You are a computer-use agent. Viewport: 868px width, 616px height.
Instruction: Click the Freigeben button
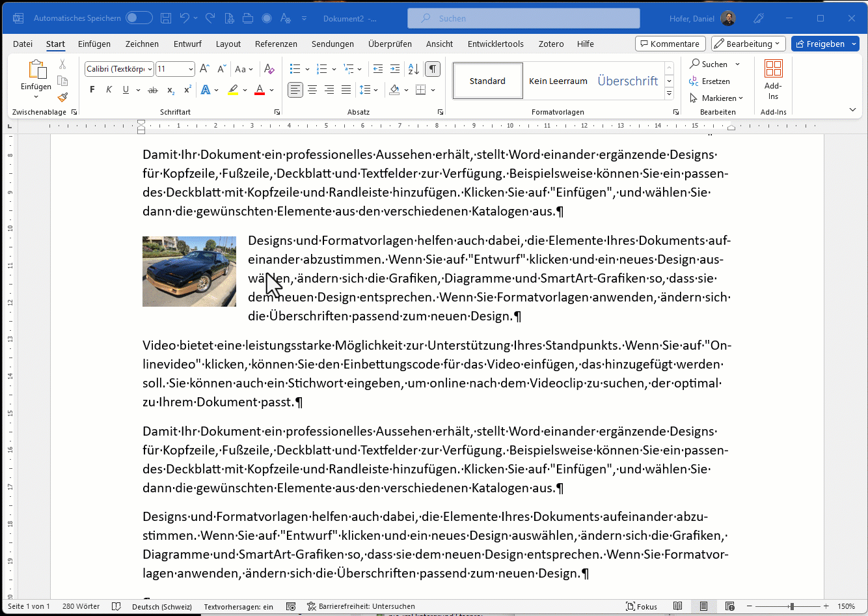824,44
